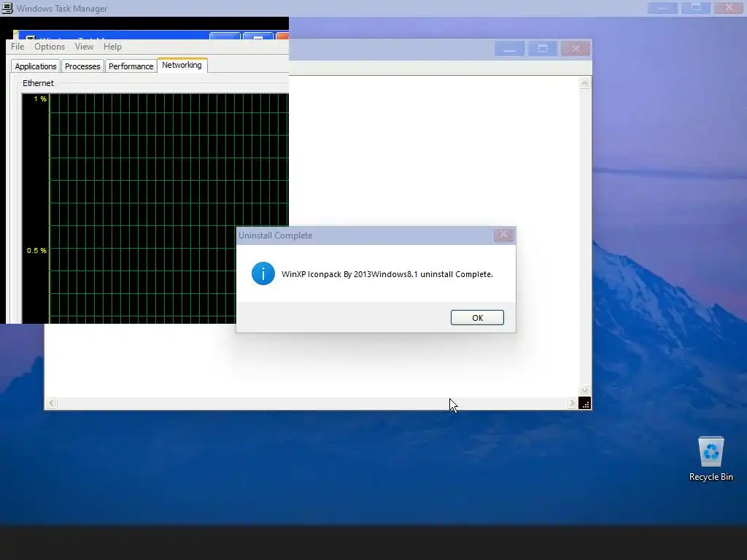Open the Recycle Bin desktop icon

click(711, 459)
